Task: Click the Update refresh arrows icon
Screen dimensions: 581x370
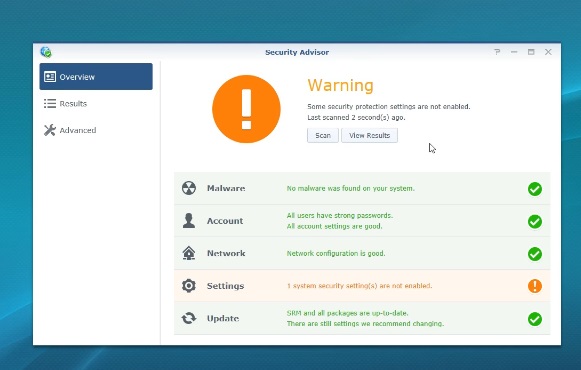Action: pos(189,318)
